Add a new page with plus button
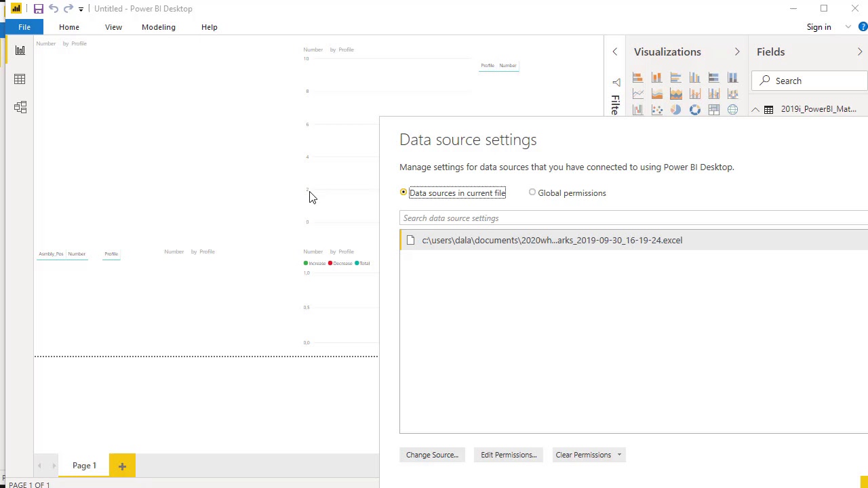The width and height of the screenshot is (868, 488). tap(122, 466)
